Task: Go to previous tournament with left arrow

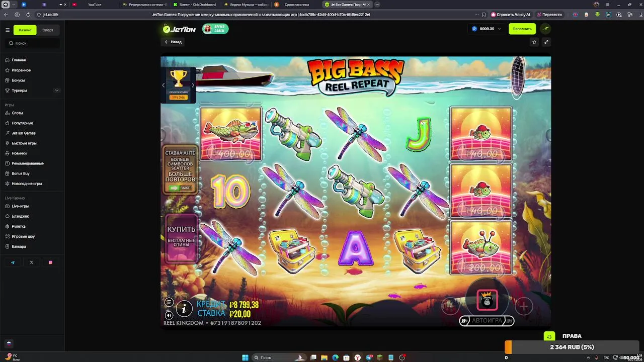Action: tap(163, 85)
